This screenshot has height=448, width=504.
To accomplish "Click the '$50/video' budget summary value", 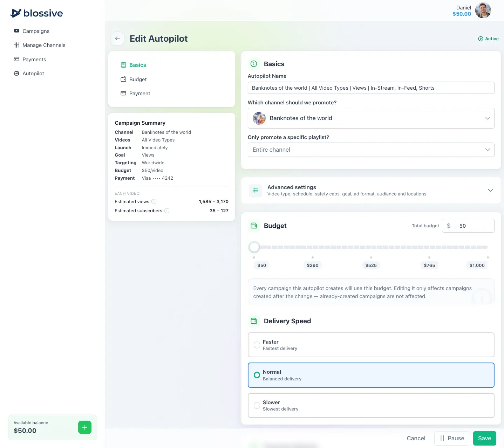I will tap(152, 171).
